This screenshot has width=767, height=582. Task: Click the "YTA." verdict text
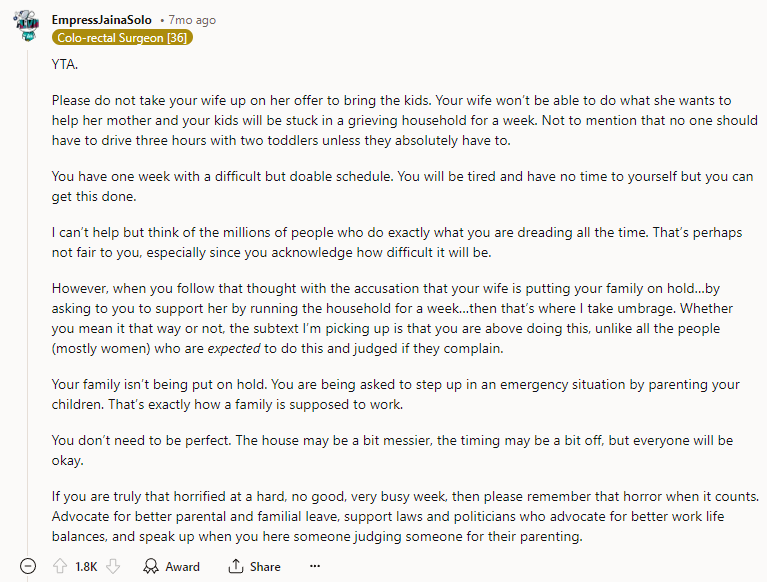[65, 64]
